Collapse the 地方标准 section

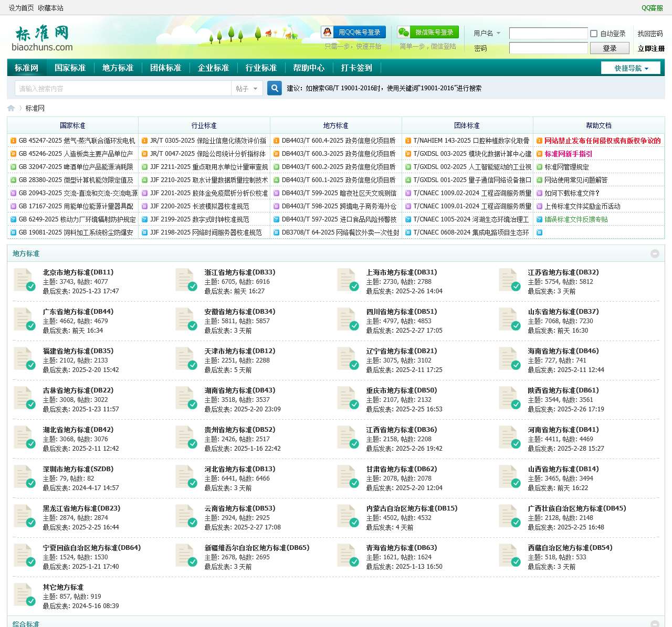655,254
